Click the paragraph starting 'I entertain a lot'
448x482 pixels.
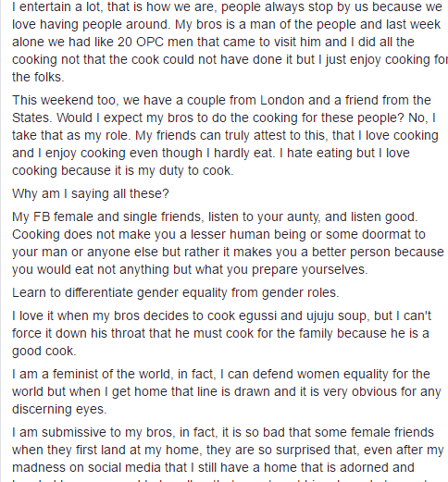point(230,42)
